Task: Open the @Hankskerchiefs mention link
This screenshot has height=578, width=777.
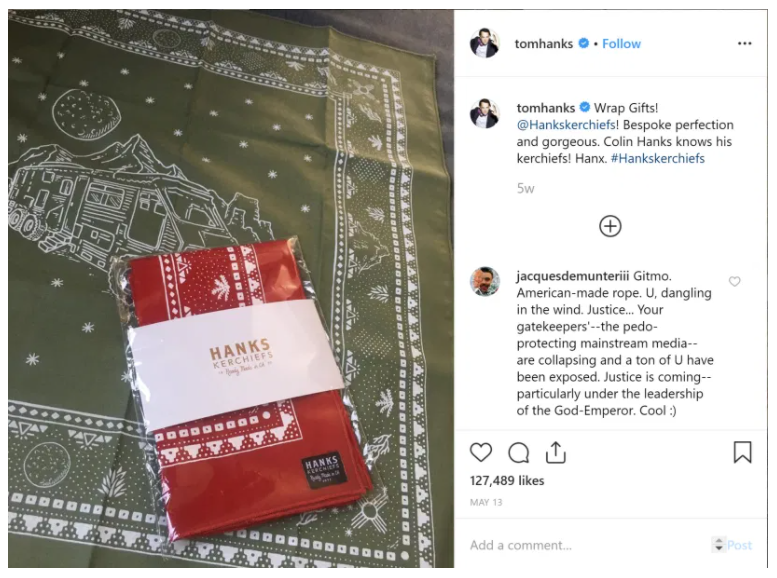Action: point(566,125)
